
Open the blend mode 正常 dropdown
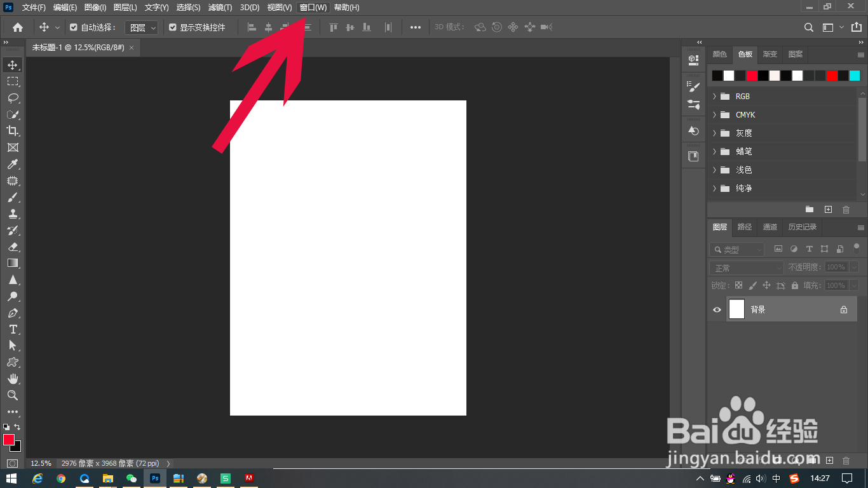[x=747, y=268]
